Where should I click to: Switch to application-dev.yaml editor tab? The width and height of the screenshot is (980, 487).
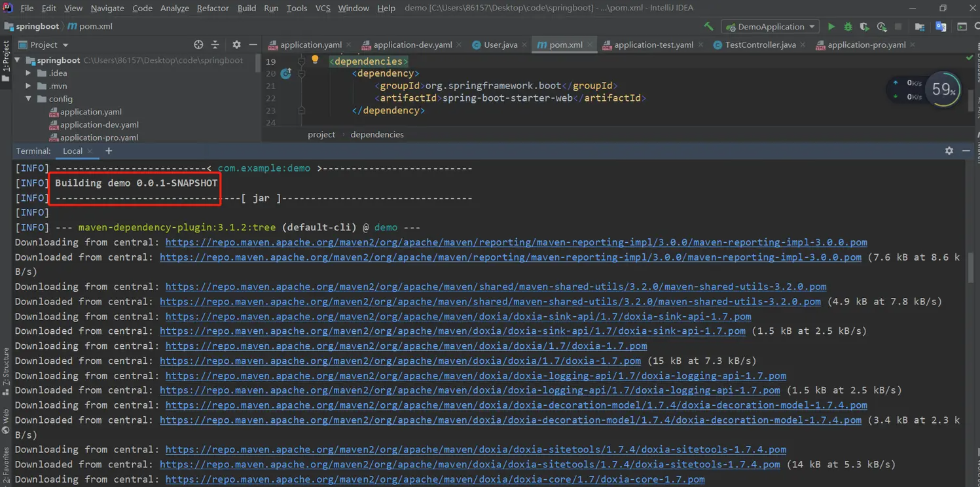point(412,45)
